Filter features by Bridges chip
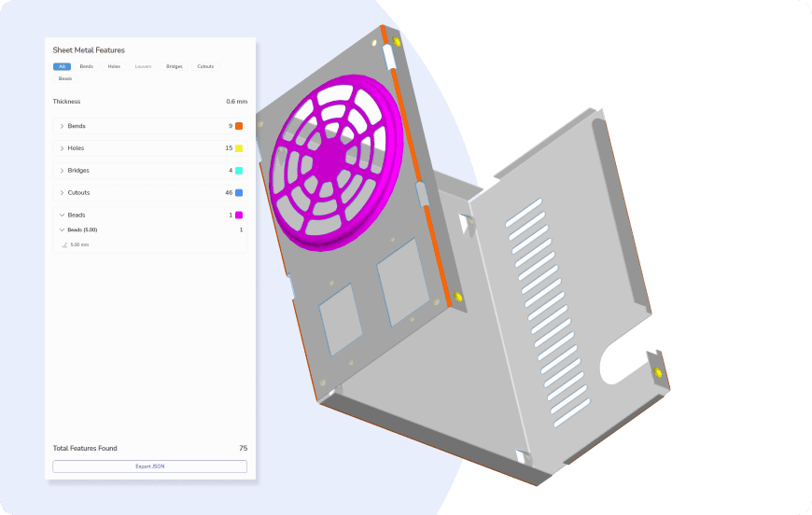The height and width of the screenshot is (515, 812). tap(174, 66)
